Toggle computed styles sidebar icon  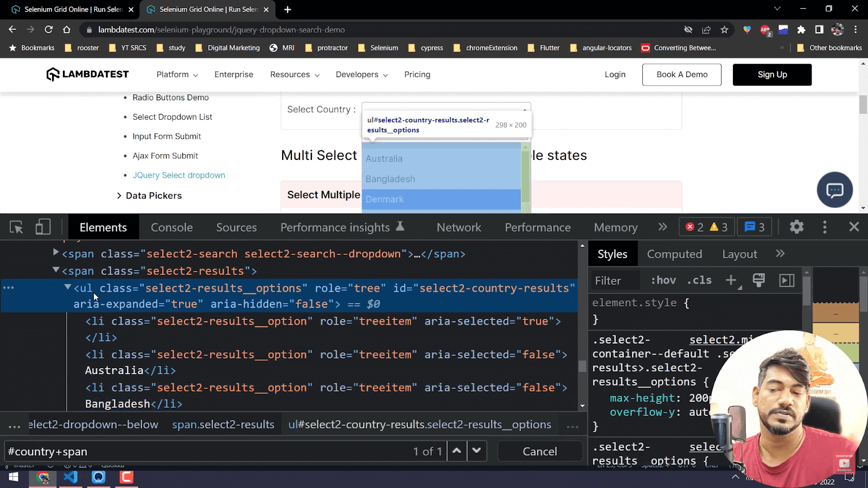(787, 280)
